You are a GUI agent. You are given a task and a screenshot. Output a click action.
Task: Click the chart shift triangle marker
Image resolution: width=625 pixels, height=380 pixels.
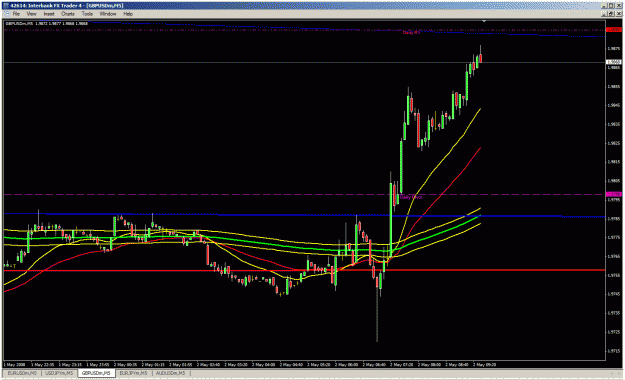click(x=484, y=21)
